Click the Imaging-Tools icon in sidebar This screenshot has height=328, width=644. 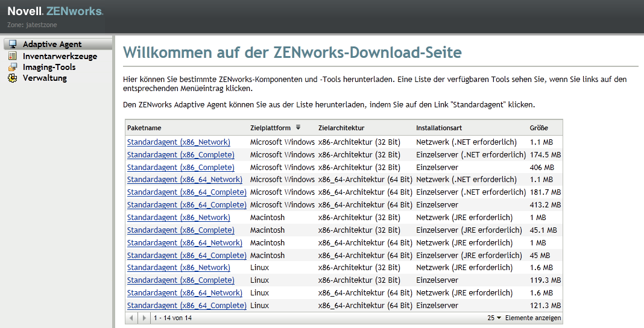[x=12, y=67]
